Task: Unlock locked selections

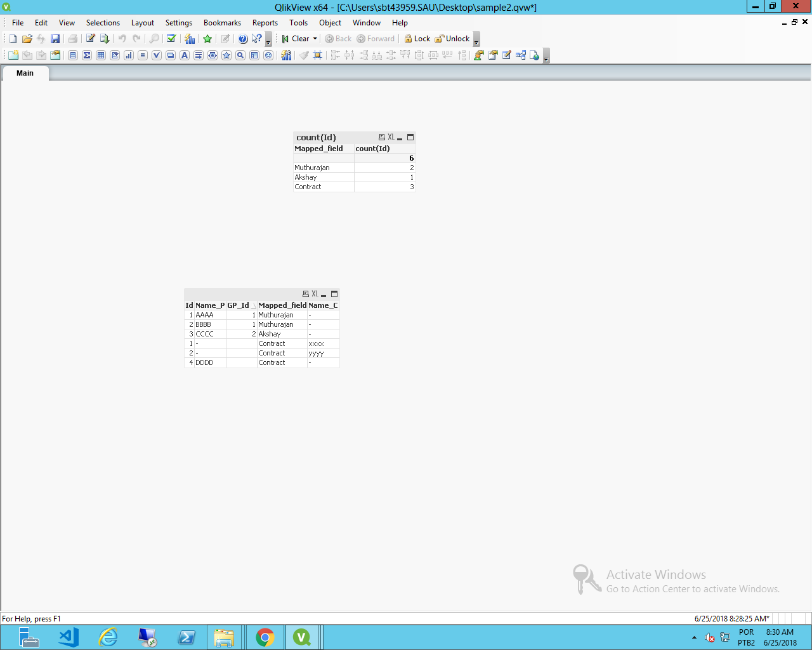Action: coord(452,39)
